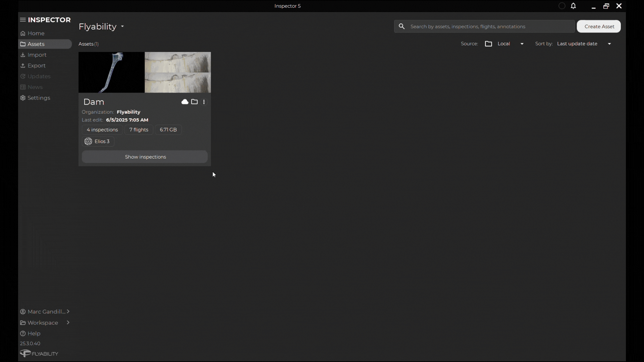Open the three-dot menu on the Dam card
Image resolution: width=644 pixels, height=362 pixels.
click(x=204, y=102)
